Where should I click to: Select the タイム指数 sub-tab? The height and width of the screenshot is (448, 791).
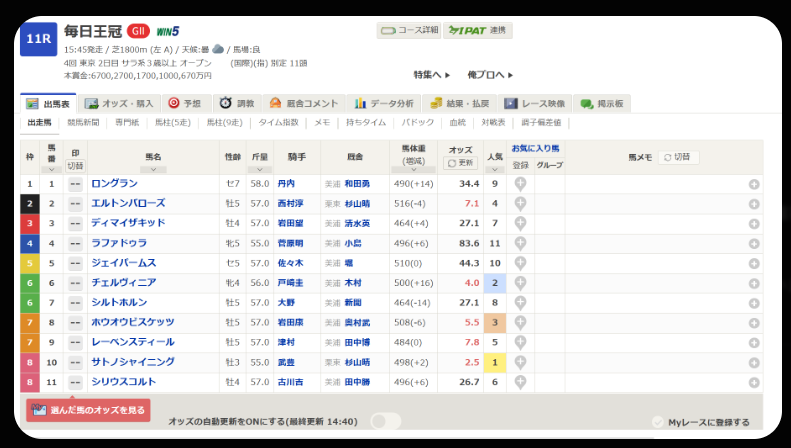click(278, 123)
